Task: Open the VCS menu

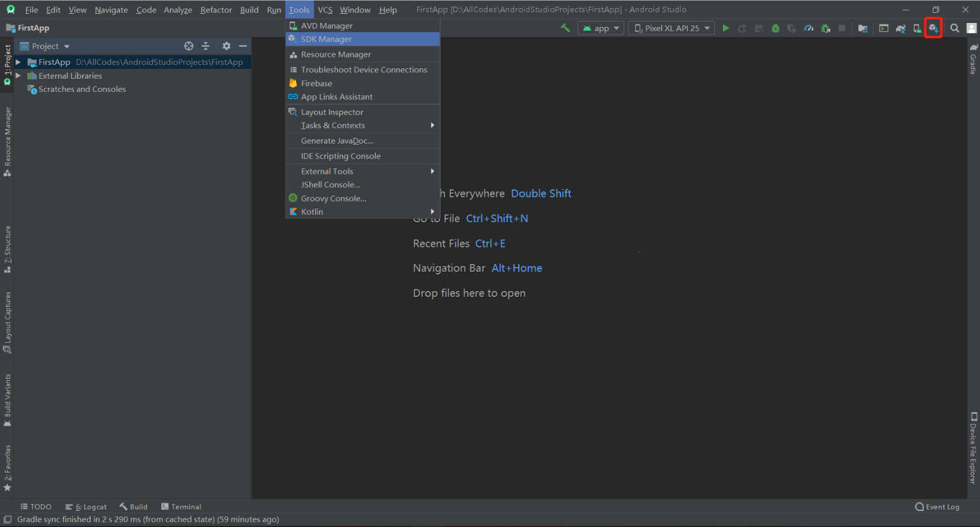Action: click(325, 10)
